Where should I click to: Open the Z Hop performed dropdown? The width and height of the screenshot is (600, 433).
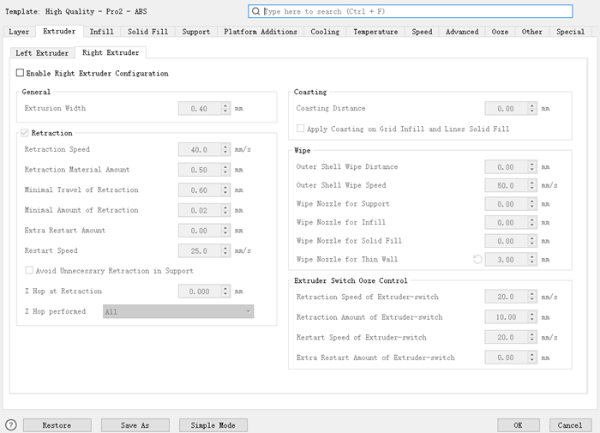[x=178, y=311]
